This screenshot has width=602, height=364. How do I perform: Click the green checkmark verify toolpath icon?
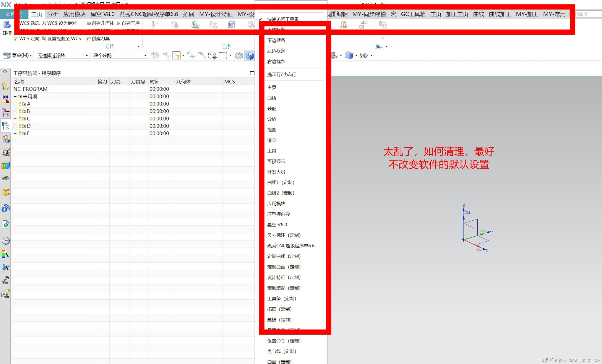pyautogui.click(x=195, y=25)
